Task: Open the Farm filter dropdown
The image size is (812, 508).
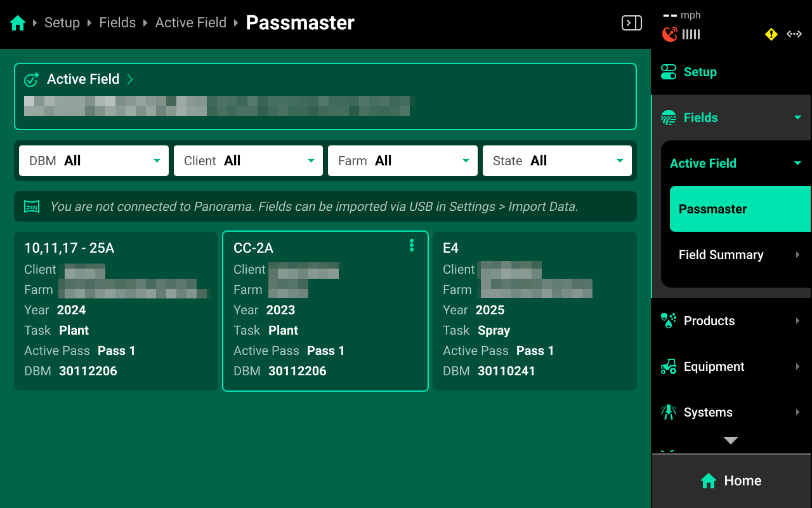Action: (403, 161)
